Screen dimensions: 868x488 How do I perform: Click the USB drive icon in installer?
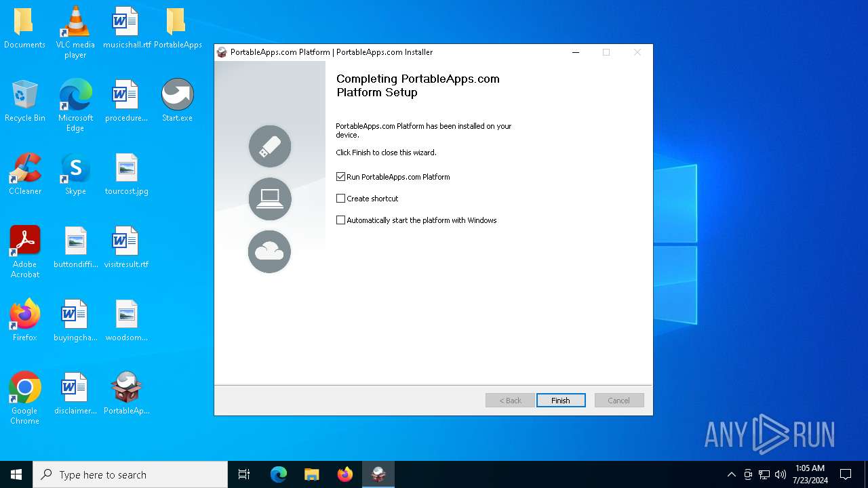click(x=270, y=146)
